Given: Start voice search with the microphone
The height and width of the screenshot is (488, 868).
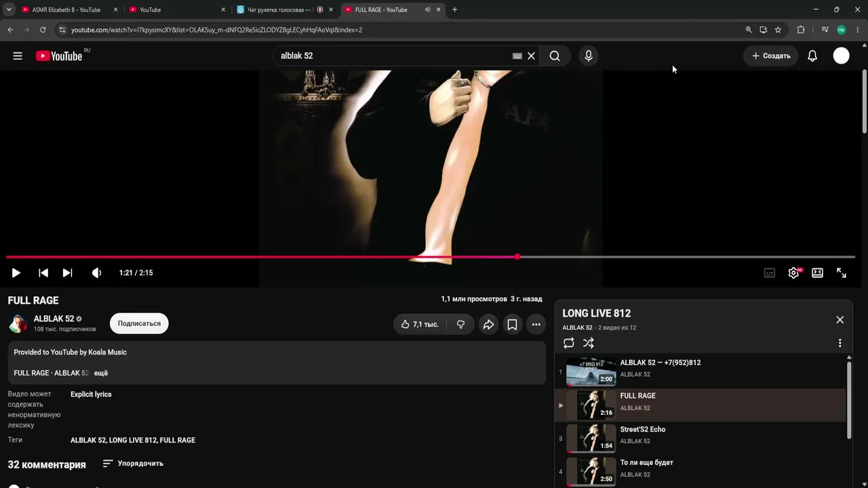Looking at the screenshot, I should (589, 56).
